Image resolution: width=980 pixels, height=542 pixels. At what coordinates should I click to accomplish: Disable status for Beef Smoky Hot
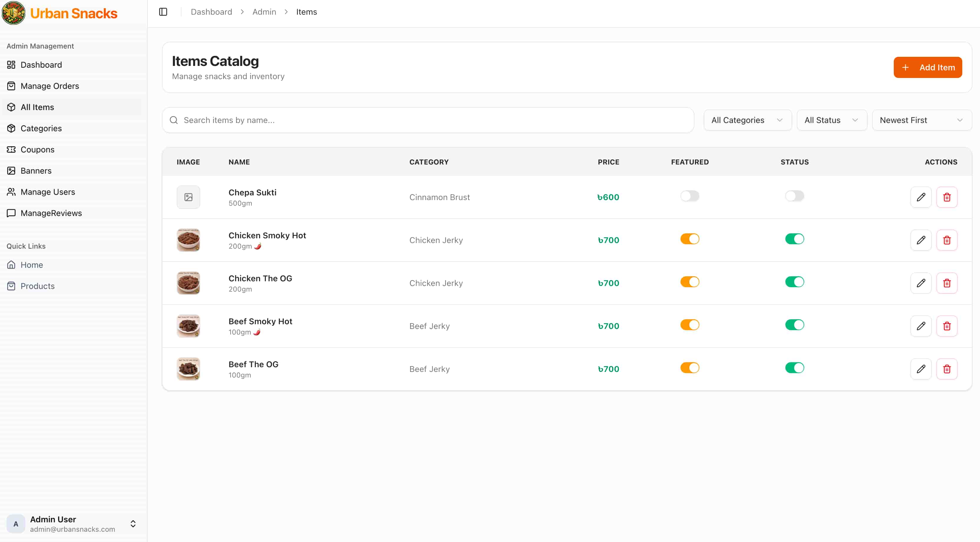(794, 325)
